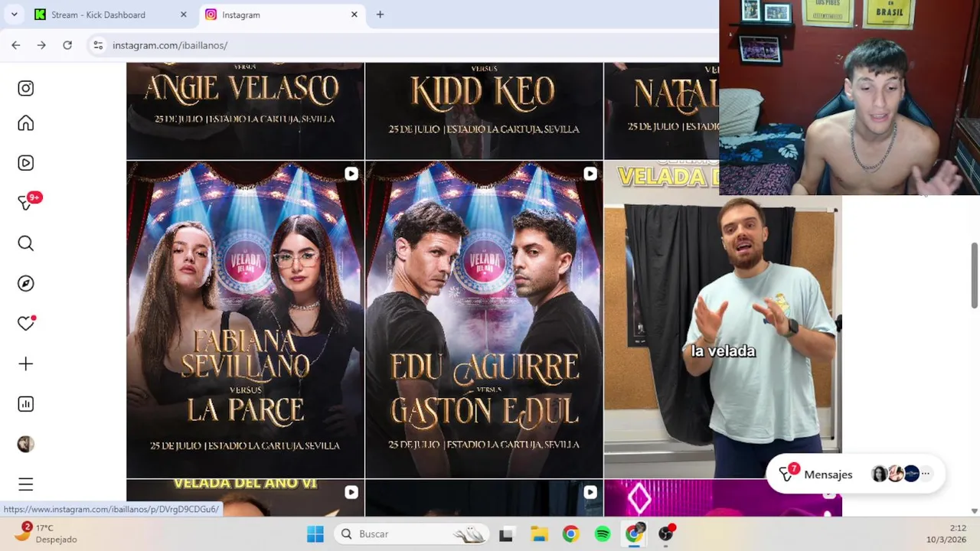Click the taskbar Buscar search box
Viewport: 980px width, 551px height.
click(x=411, y=534)
